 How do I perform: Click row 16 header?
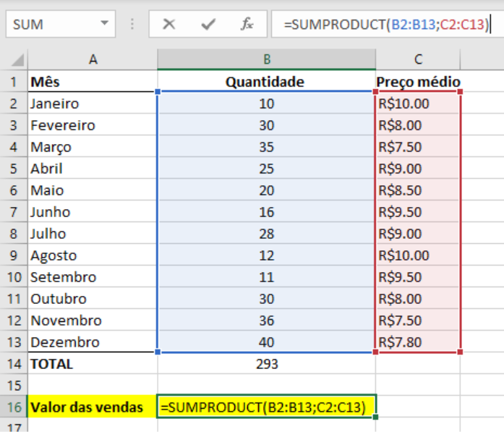pos(14,407)
